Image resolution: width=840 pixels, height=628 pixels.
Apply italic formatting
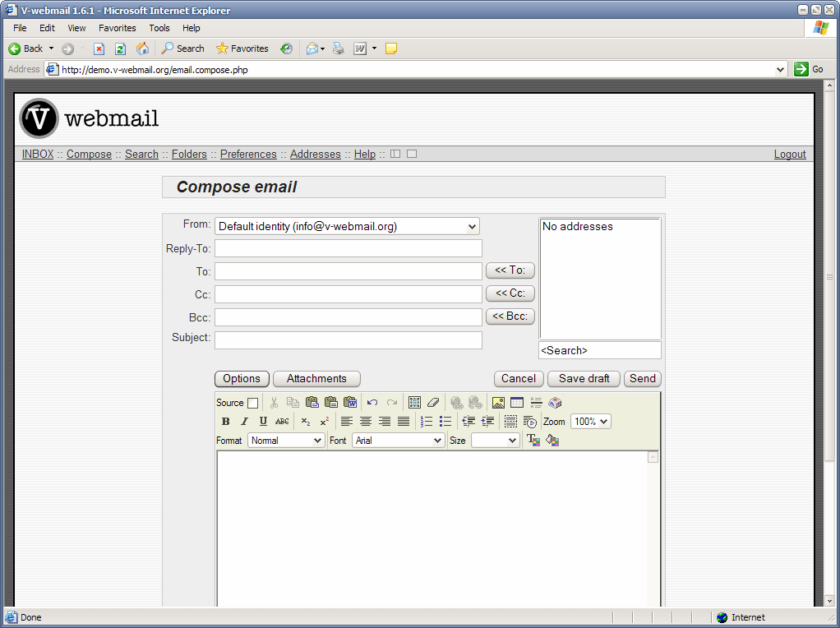coord(244,422)
